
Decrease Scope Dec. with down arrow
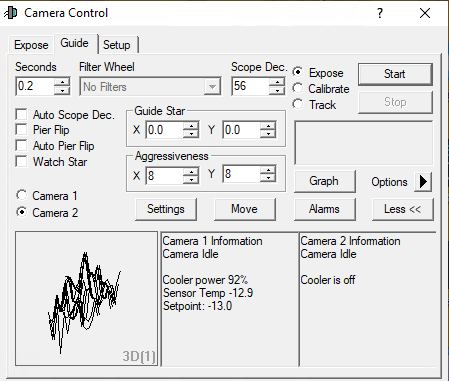pos(277,90)
